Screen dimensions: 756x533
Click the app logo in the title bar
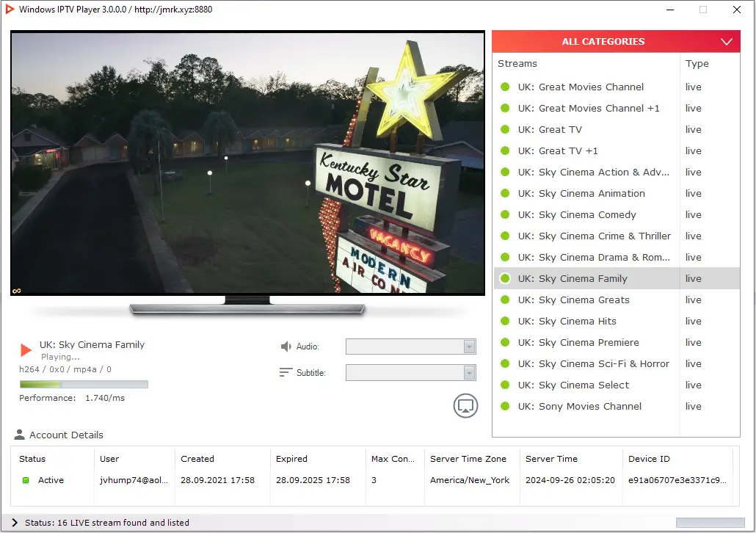pyautogui.click(x=10, y=9)
